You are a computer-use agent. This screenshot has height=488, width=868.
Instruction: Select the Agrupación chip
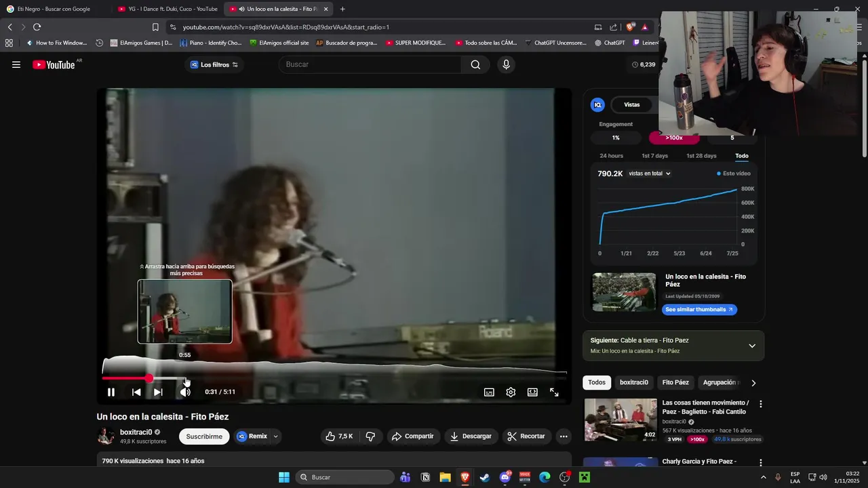point(721,382)
